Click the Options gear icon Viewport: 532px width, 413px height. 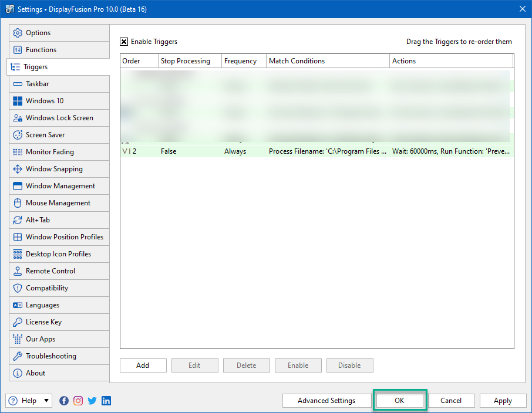(17, 33)
